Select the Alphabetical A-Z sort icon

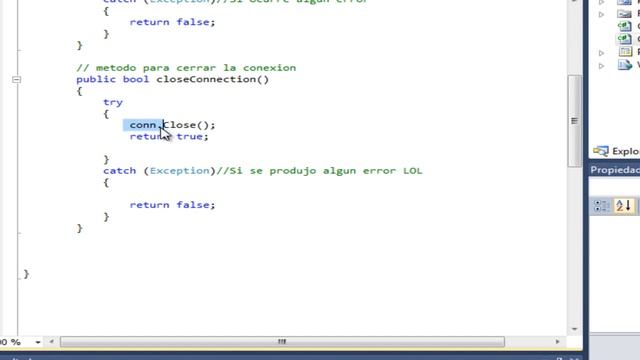click(x=623, y=205)
